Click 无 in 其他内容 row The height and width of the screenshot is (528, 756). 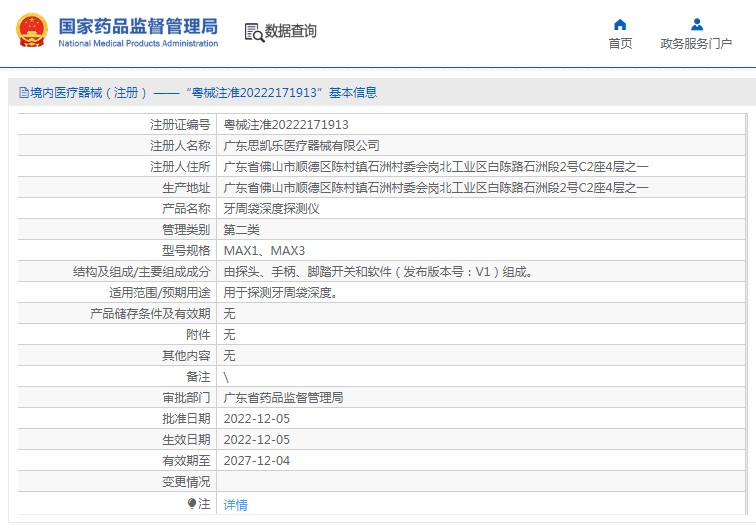(230, 356)
